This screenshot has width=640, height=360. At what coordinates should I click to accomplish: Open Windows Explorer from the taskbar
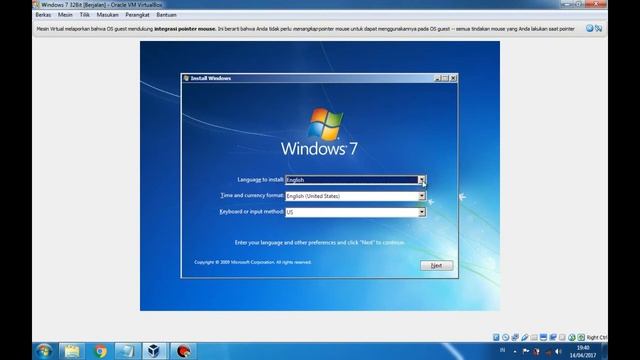click(x=72, y=351)
